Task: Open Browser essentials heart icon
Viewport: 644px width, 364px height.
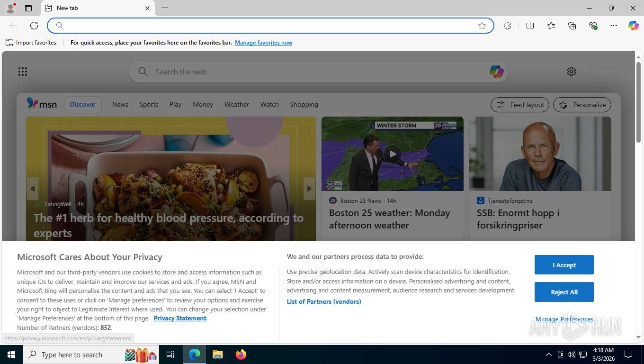Action: [593, 26]
